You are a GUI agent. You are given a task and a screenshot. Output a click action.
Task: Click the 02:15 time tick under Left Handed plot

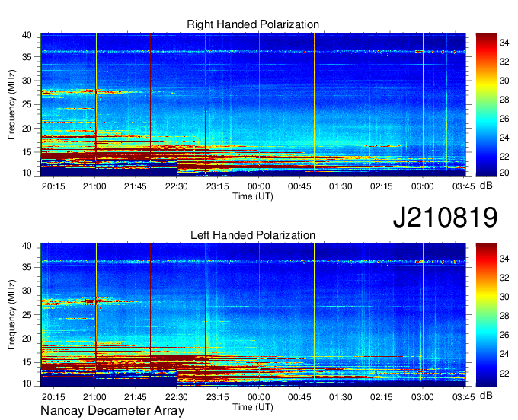[x=382, y=397]
